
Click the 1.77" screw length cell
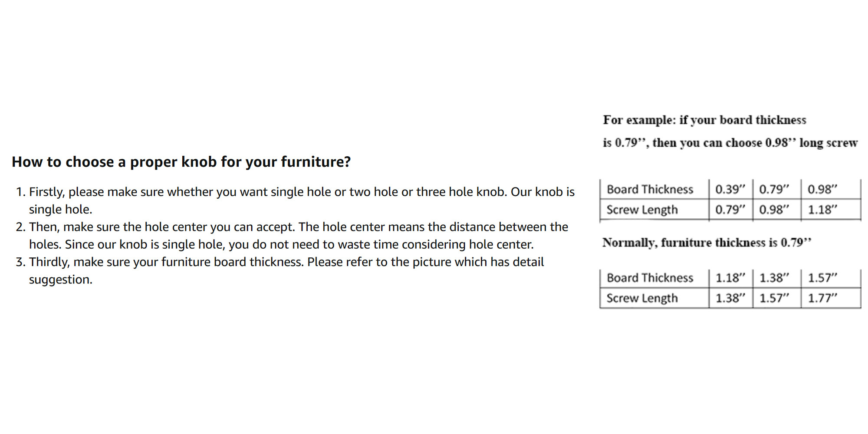(x=822, y=298)
